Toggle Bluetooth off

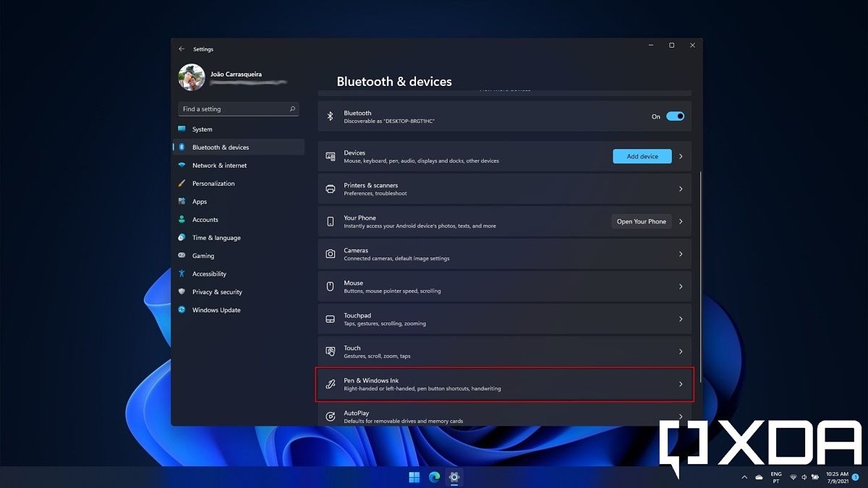677,116
